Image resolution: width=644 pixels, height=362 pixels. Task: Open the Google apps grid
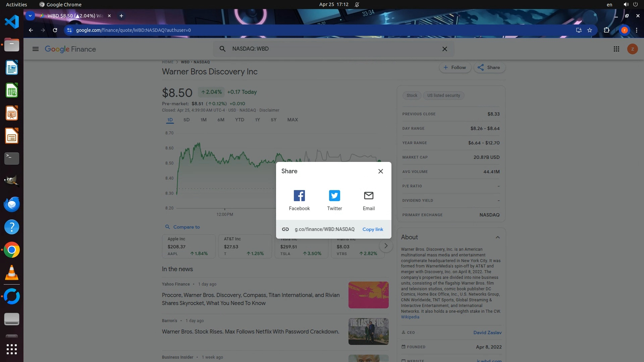coord(616,49)
